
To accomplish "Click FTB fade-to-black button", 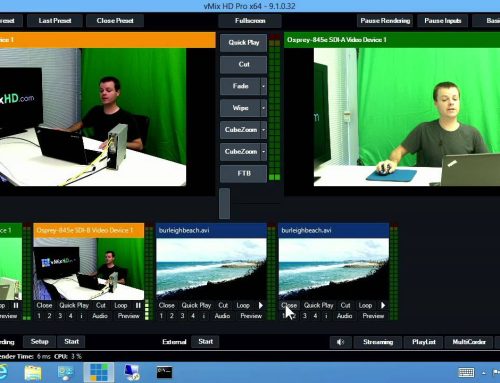I will (244, 173).
